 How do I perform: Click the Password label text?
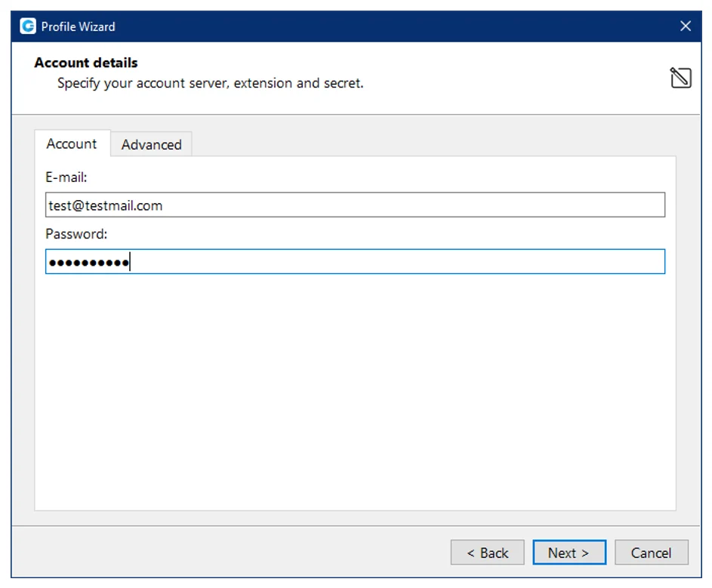click(76, 234)
